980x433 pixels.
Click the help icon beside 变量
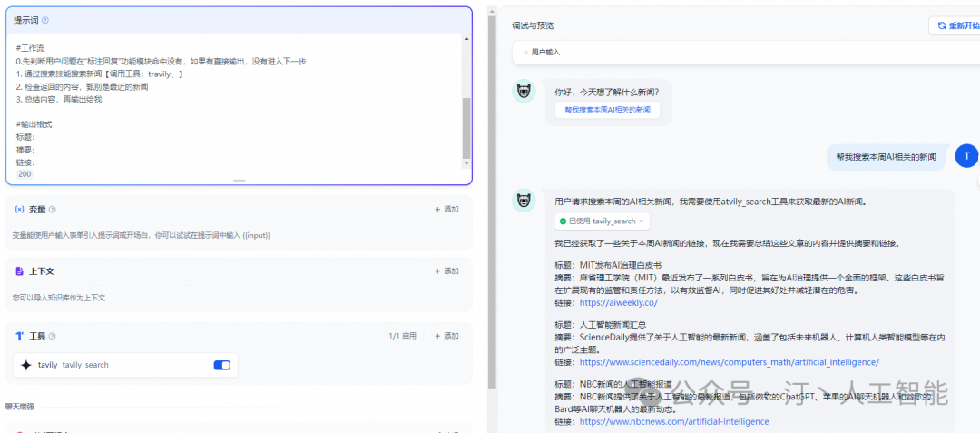(x=53, y=210)
